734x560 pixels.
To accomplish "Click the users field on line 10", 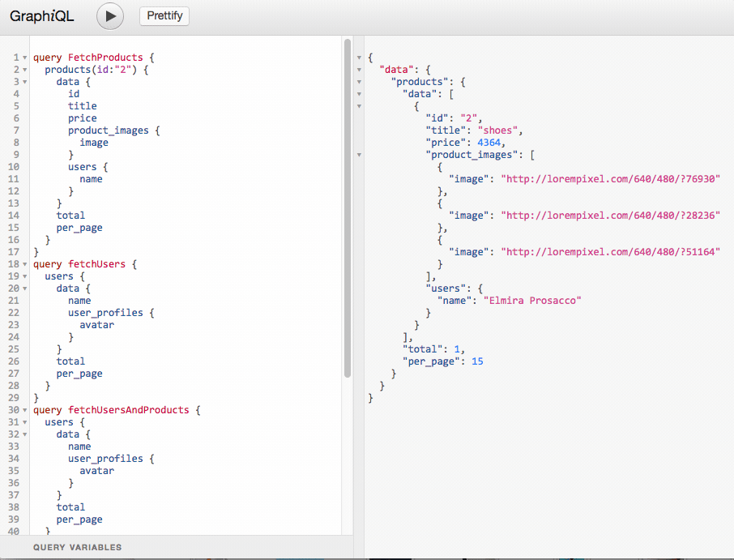I will point(83,167).
